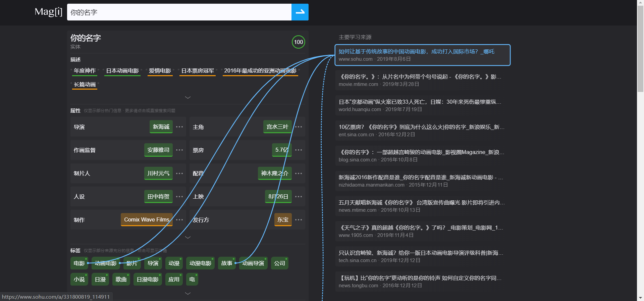This screenshot has height=301, width=644.
Task: Open the blog.sina.com.cn 宫崎骏 source link
Action: click(423, 156)
